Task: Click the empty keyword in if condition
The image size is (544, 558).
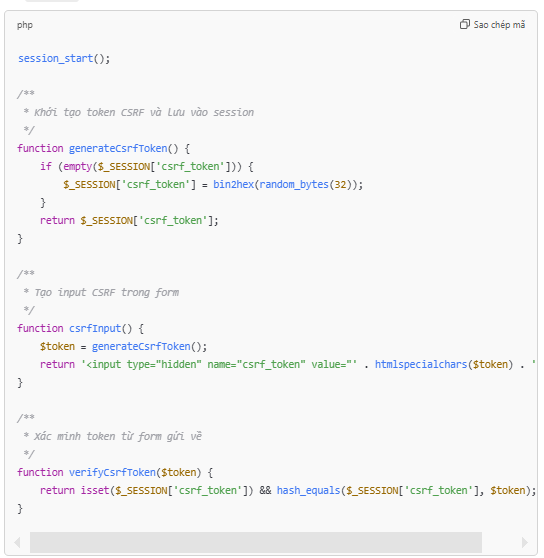Action: pyautogui.click(x=78, y=167)
